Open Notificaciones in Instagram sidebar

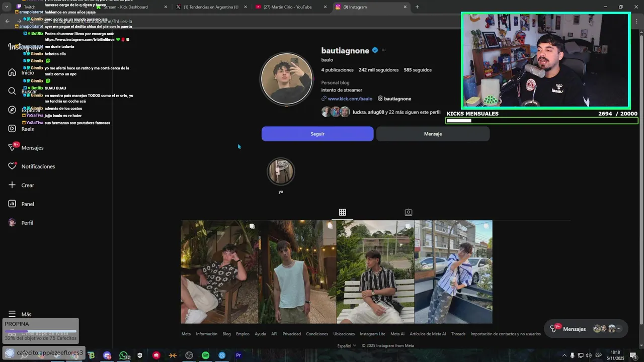pos(31,166)
